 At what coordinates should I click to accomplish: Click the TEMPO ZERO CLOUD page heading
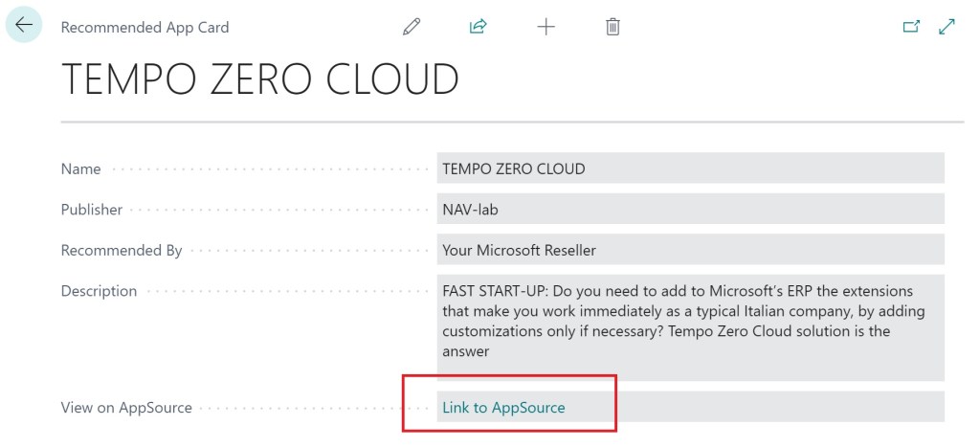pos(260,80)
